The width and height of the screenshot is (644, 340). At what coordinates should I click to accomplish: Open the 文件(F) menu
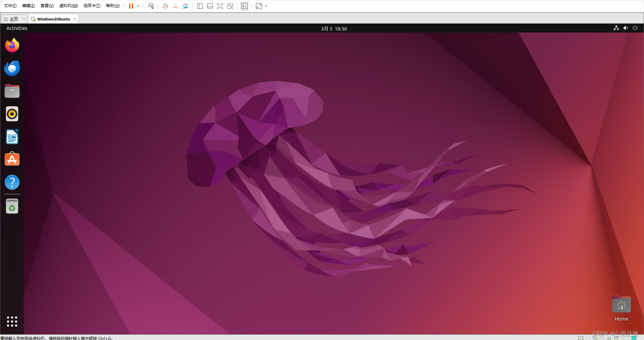pos(10,6)
